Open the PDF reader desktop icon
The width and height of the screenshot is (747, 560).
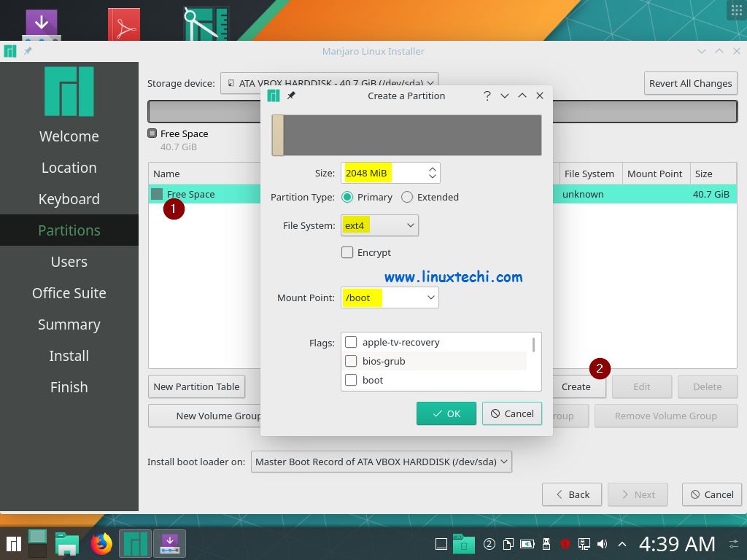coord(123,22)
